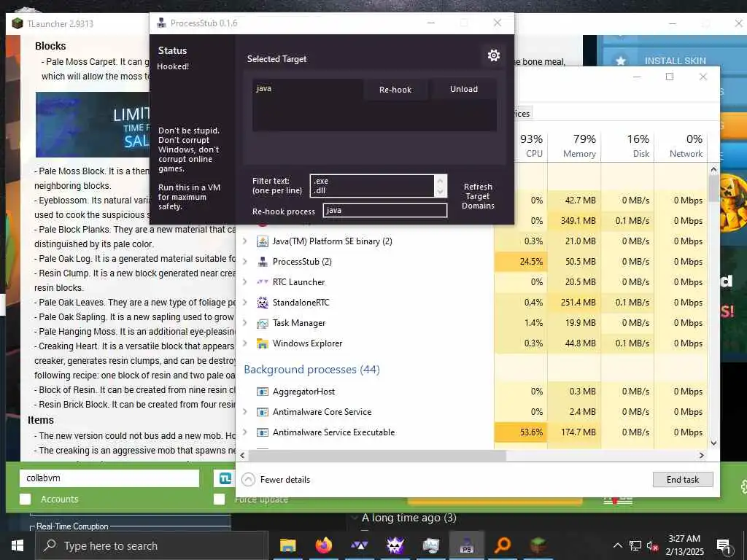Open ProcessStub taskbar icon

click(466, 545)
